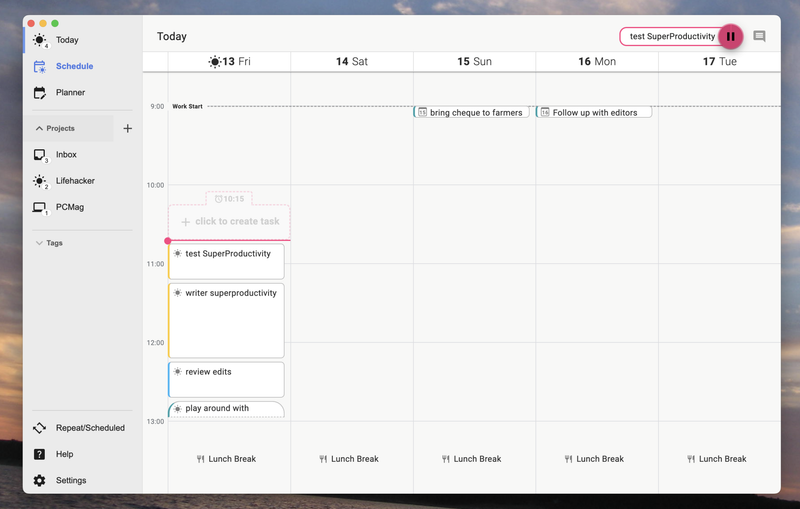Open the 'review edits' task block

pyautogui.click(x=227, y=379)
